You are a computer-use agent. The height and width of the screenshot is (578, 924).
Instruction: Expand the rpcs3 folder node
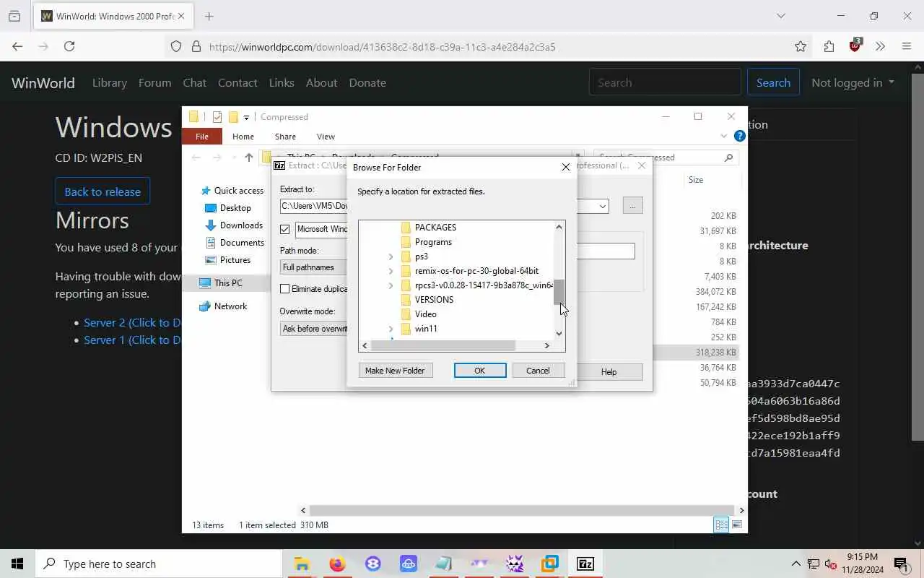point(391,285)
